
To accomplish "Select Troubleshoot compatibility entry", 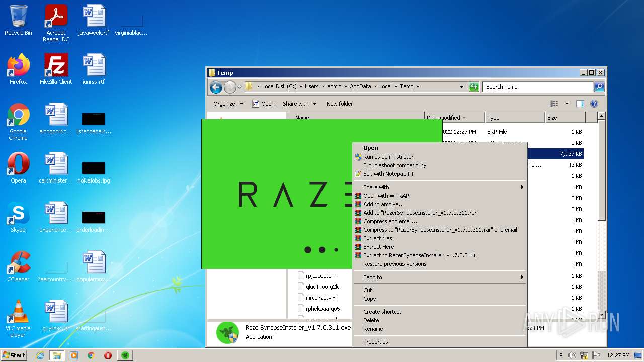I will [440, 165].
